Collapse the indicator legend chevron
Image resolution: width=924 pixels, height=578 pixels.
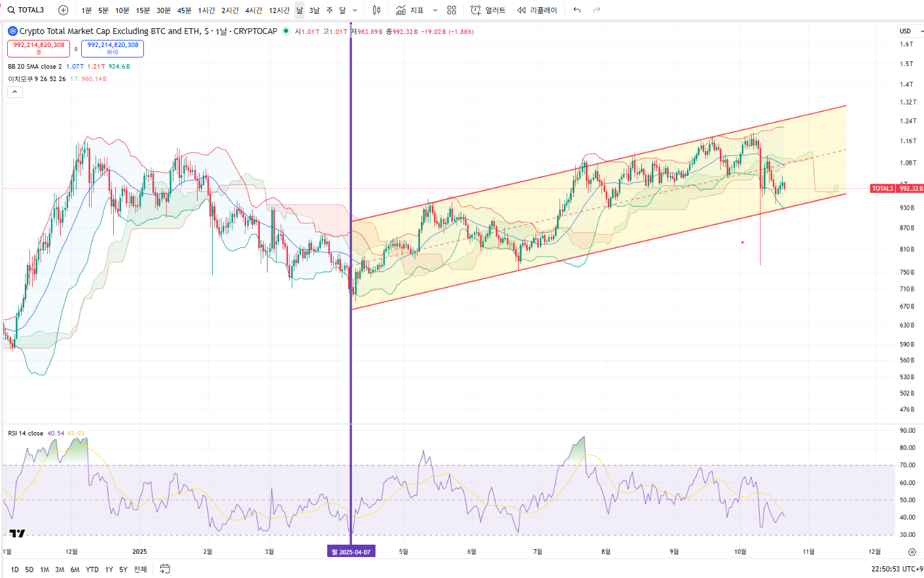point(15,92)
